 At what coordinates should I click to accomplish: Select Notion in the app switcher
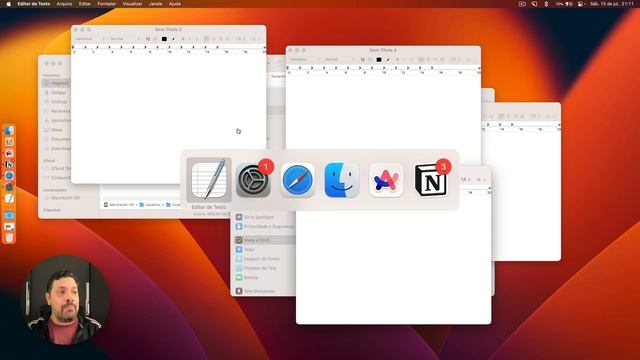point(430,180)
